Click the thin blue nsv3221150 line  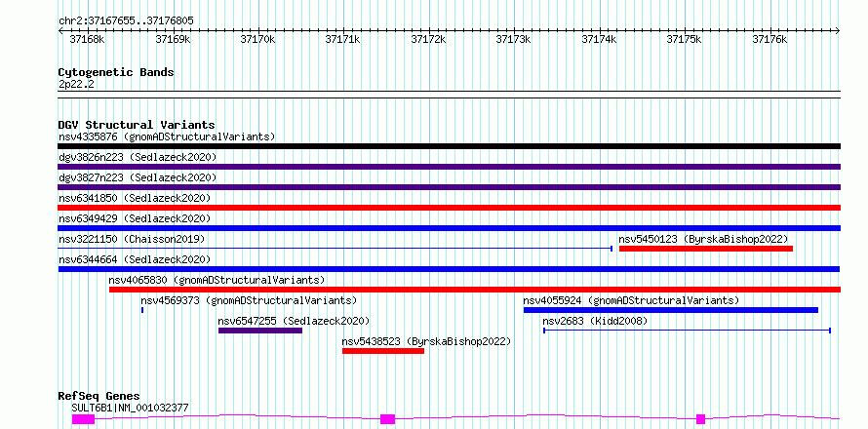335,249
